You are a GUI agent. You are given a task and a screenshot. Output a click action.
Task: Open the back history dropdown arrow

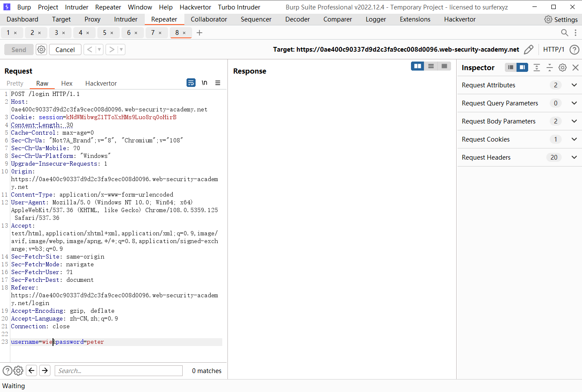click(99, 49)
